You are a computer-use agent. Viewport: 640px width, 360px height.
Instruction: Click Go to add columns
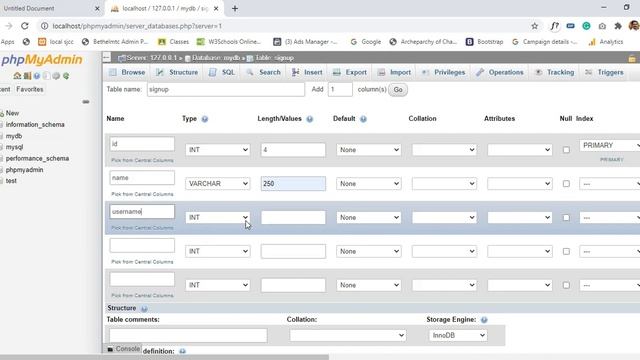pyautogui.click(x=398, y=90)
